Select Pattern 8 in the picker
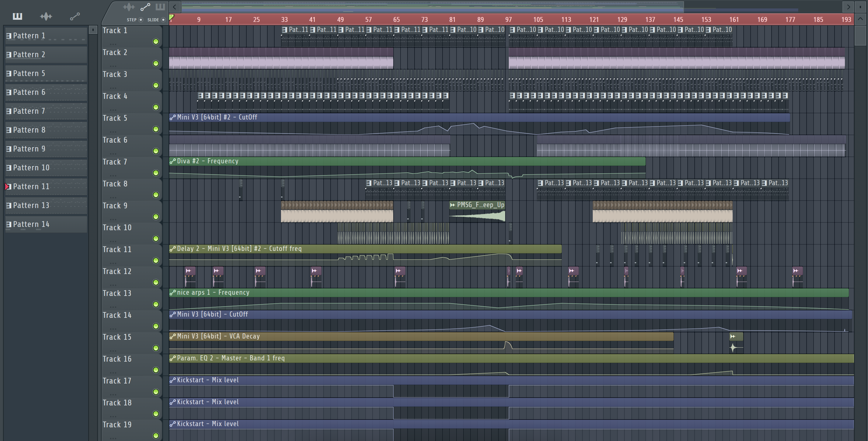 coord(46,130)
